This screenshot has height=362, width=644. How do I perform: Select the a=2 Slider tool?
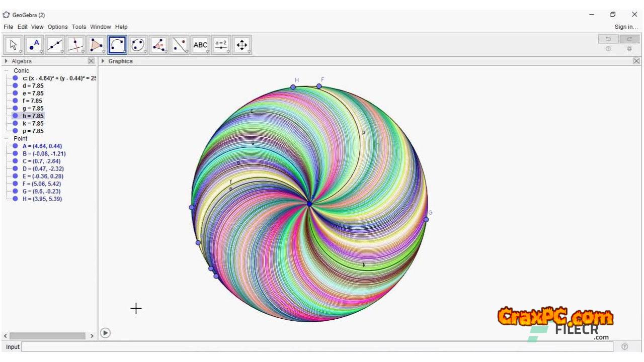point(221,45)
